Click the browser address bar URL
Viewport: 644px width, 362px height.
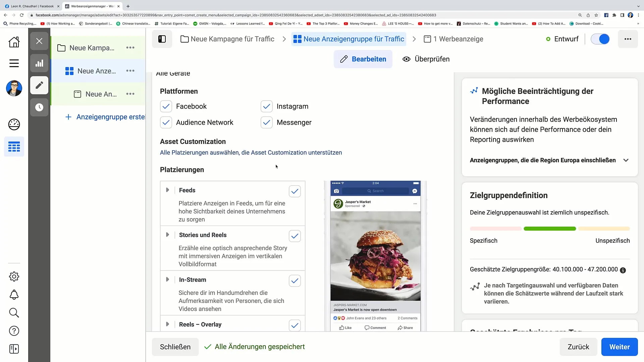pyautogui.click(x=236, y=15)
